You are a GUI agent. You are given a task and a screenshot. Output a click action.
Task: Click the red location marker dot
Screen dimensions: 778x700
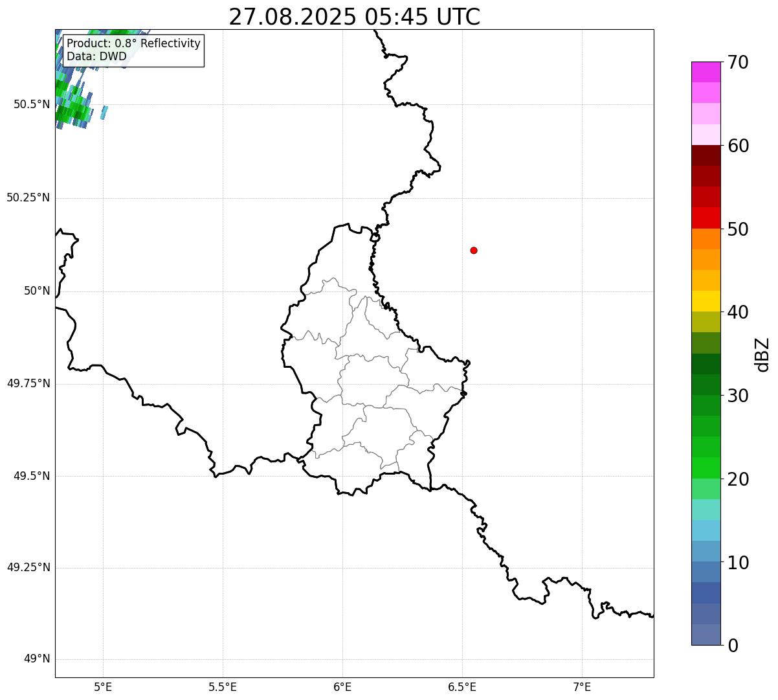click(474, 250)
